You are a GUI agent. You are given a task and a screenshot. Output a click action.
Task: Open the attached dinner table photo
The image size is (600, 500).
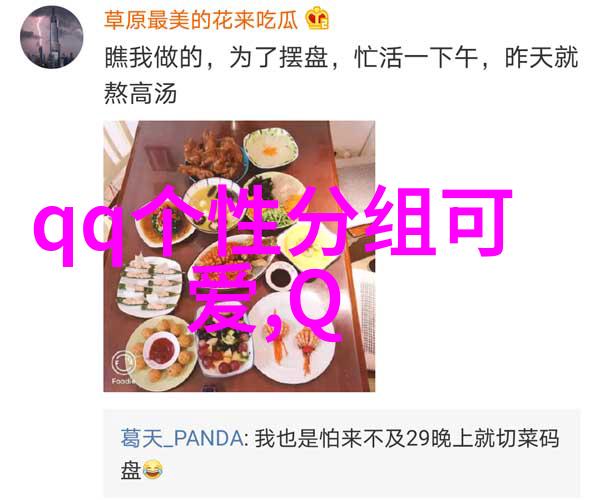(239, 256)
